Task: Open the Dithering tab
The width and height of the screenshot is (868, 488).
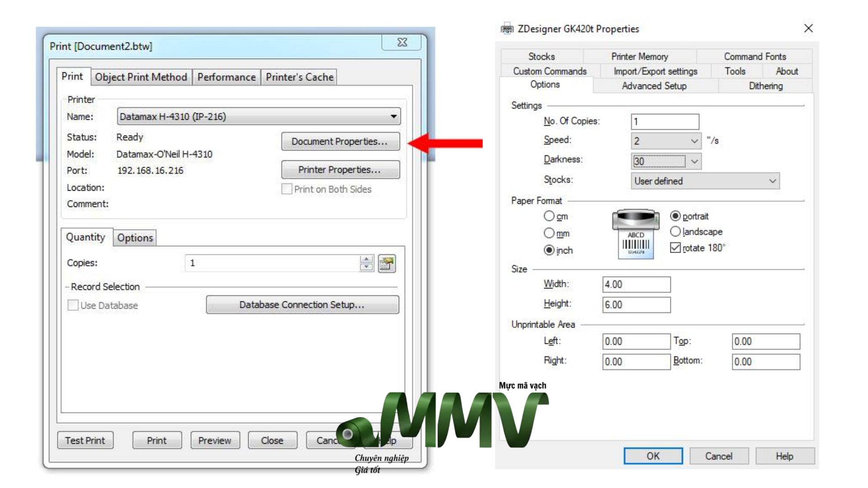Action: 766,86
